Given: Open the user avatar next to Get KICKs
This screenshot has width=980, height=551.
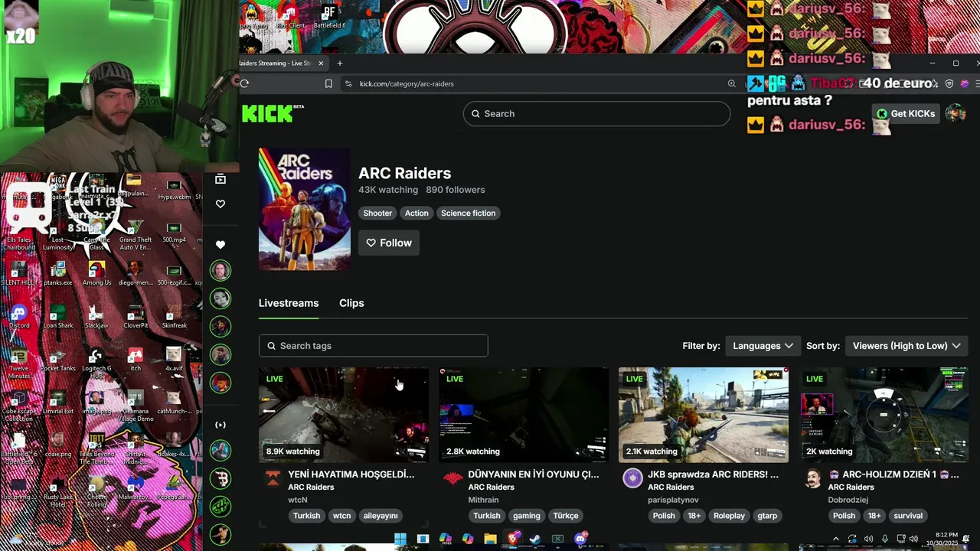Looking at the screenshot, I should coord(955,113).
